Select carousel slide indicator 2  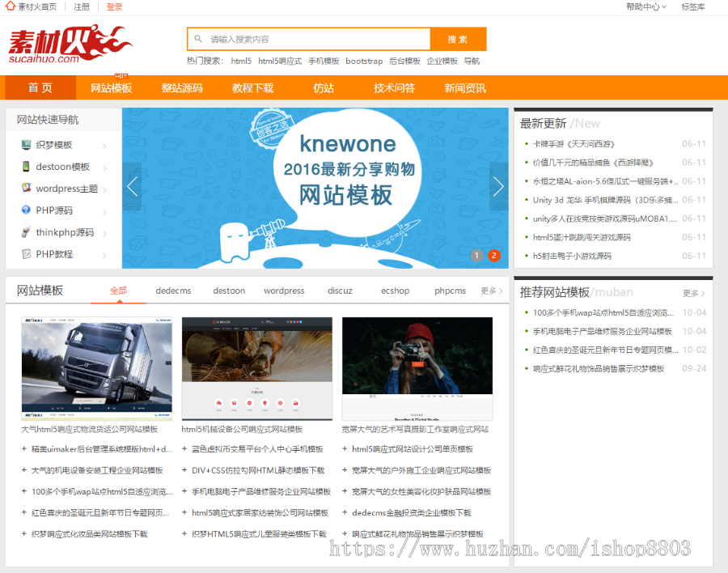tap(493, 255)
